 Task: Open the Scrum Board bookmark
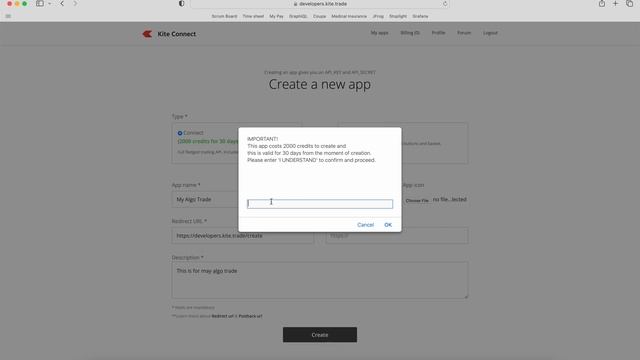point(224,16)
